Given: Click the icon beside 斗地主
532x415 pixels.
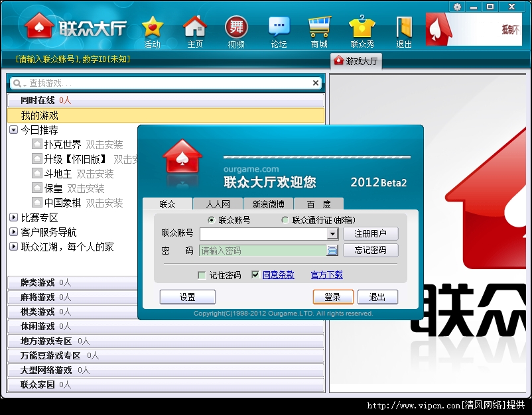Looking at the screenshot, I should (x=37, y=173).
